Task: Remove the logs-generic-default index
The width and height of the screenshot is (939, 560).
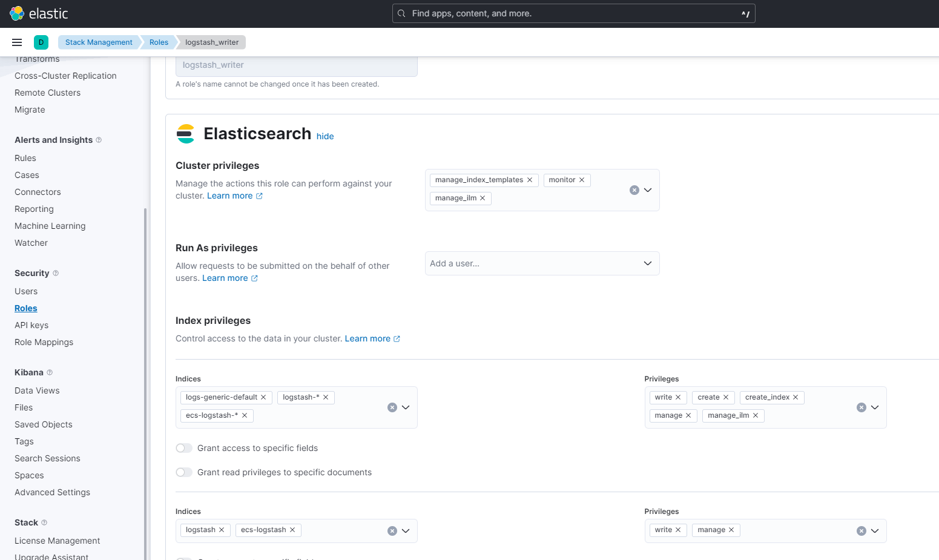Action: coord(263,397)
